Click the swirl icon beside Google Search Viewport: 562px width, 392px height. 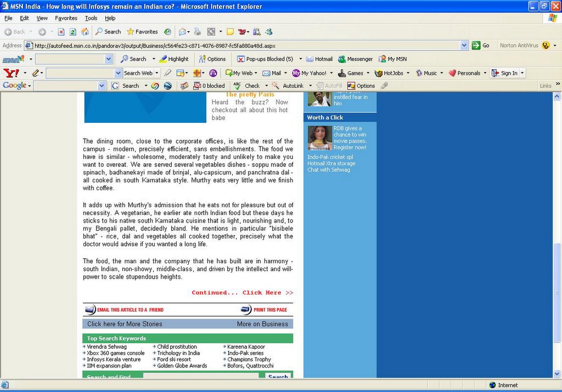click(155, 86)
